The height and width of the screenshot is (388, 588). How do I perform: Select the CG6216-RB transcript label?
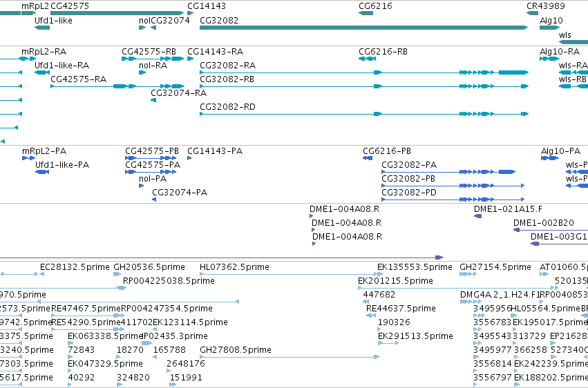[x=383, y=52]
